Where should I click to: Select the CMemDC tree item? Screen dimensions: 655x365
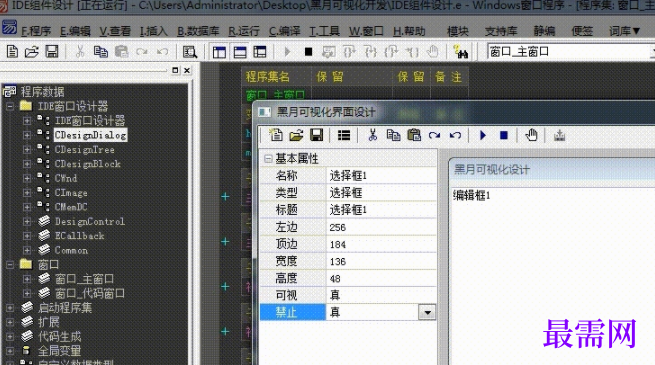click(x=71, y=207)
